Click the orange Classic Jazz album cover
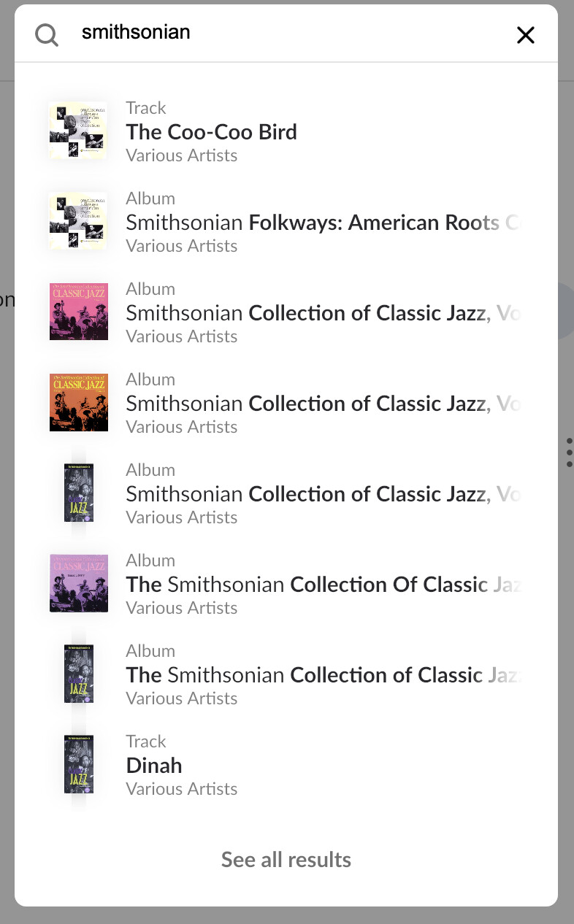Screen dimensions: 574x924 click(78, 403)
